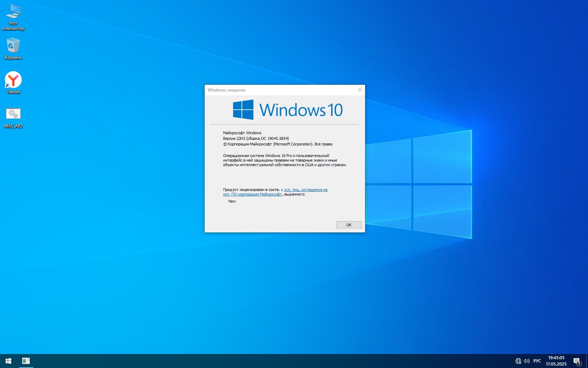Close the 'Windows: сведения' dialog

coord(359,90)
